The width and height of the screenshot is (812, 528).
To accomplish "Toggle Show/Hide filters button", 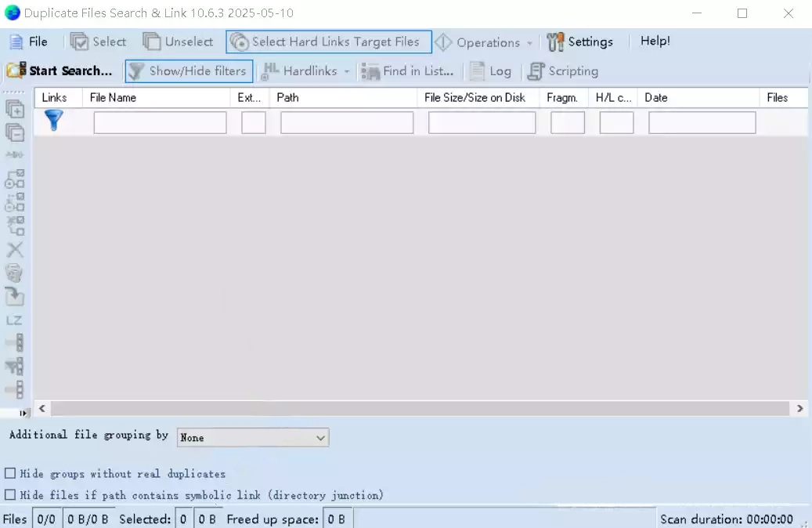I will click(x=189, y=71).
